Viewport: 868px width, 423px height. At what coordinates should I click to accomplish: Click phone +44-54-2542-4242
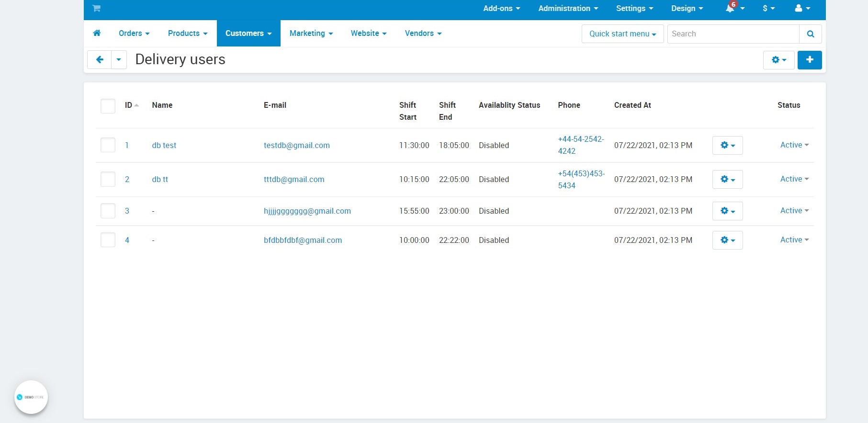(581, 145)
